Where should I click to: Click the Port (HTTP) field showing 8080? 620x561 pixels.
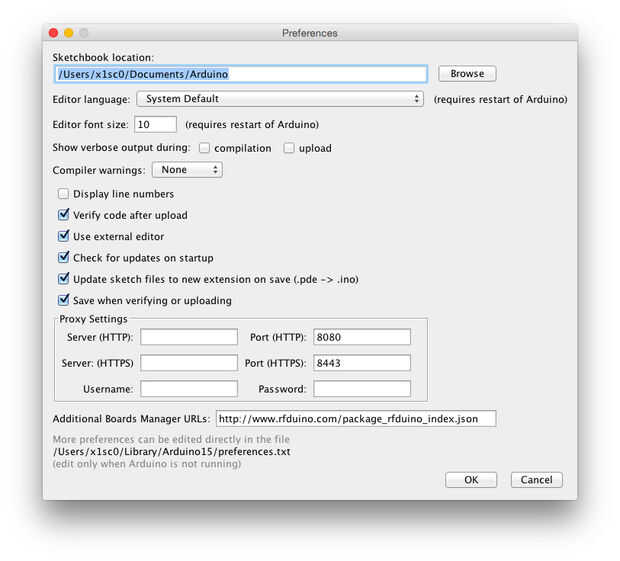[x=362, y=337]
